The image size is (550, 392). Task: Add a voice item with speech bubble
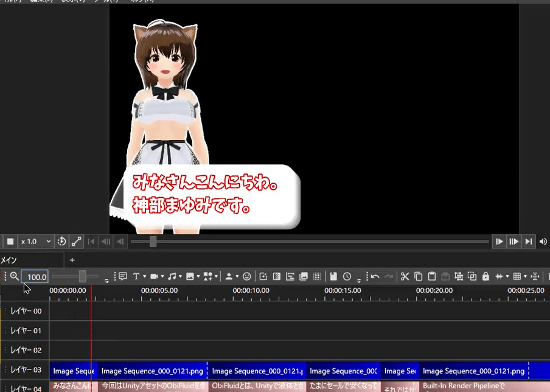tap(123, 276)
